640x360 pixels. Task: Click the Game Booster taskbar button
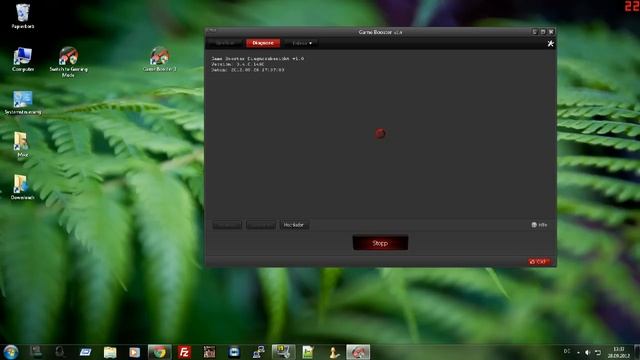coord(358,352)
